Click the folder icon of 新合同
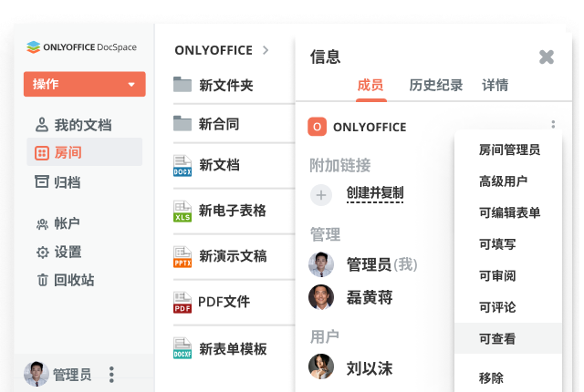This screenshot has width=584, height=392. coord(182,123)
